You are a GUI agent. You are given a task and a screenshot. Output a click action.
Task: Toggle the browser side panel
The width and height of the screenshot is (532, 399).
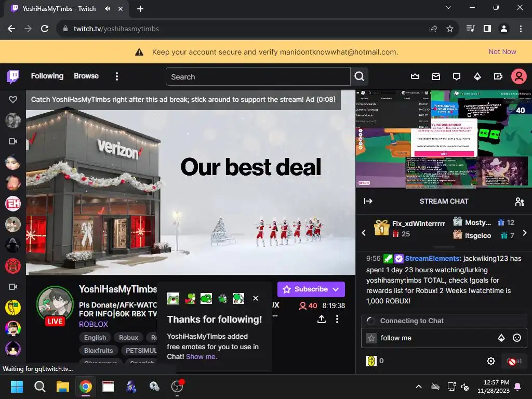(x=487, y=29)
